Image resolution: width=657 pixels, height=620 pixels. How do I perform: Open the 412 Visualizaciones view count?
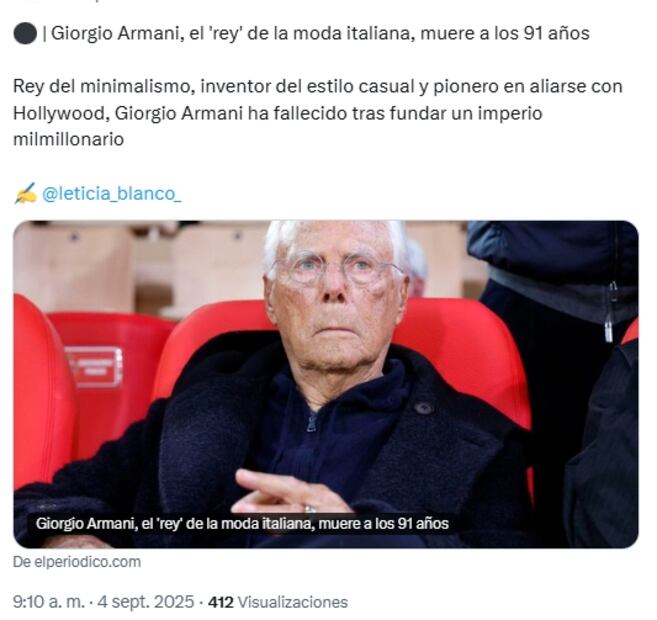[x=278, y=602]
